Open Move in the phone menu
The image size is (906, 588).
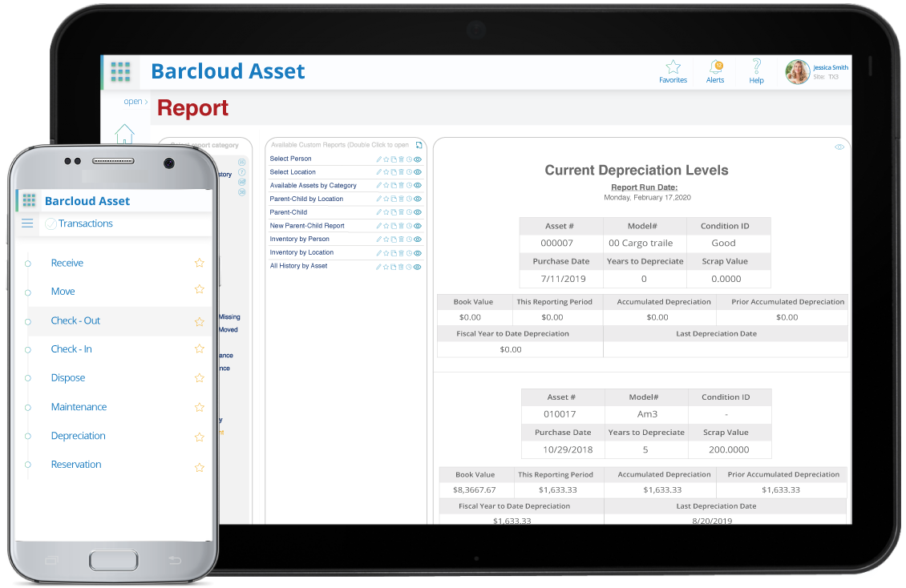click(63, 292)
